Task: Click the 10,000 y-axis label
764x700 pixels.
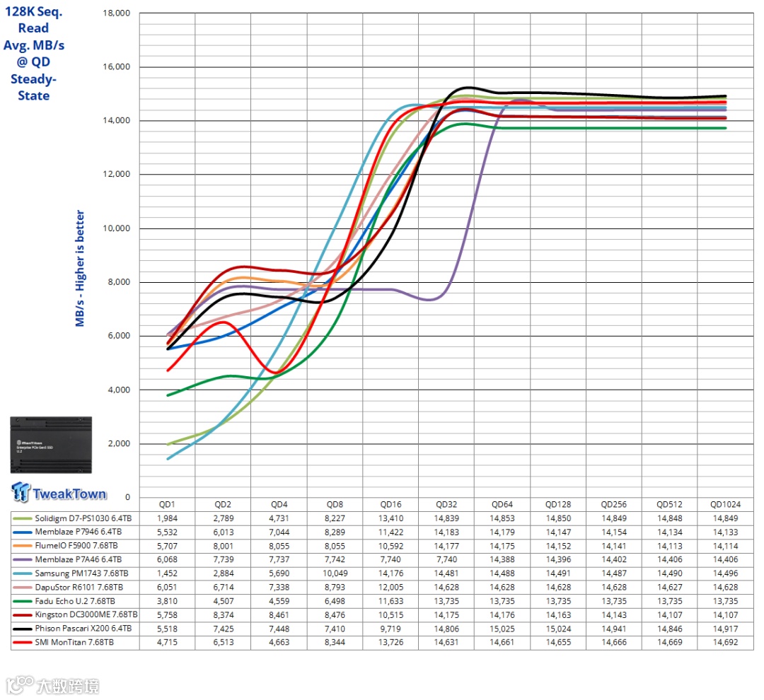Action: 117,228
